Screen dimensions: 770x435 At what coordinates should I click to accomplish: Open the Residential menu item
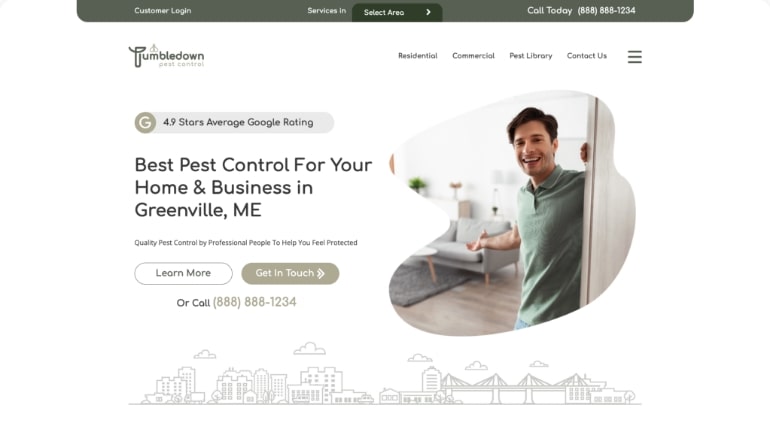417,56
